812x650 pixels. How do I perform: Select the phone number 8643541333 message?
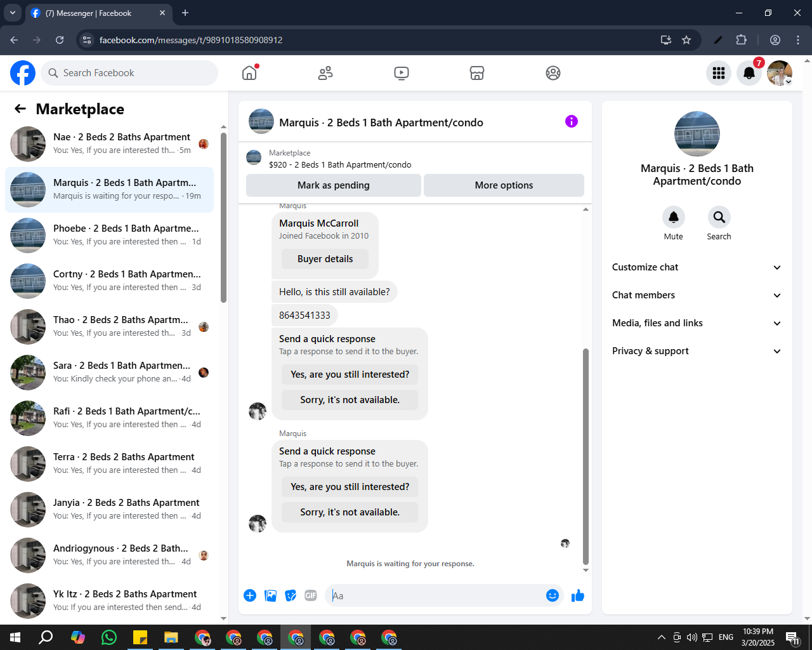[x=304, y=315]
